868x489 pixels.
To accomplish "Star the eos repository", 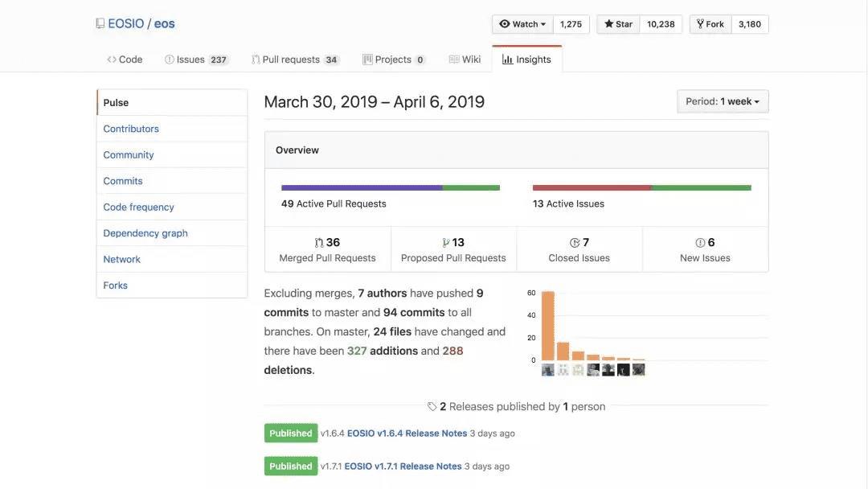I will click(x=619, y=24).
